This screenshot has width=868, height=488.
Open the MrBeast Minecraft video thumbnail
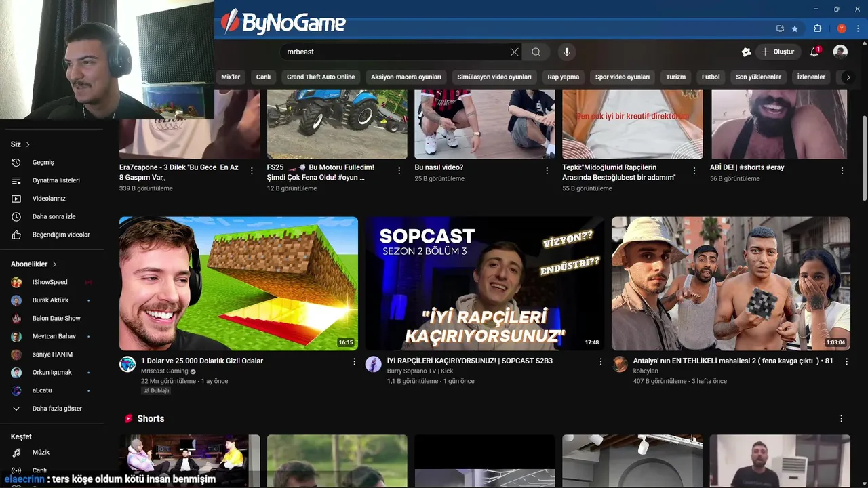click(239, 283)
